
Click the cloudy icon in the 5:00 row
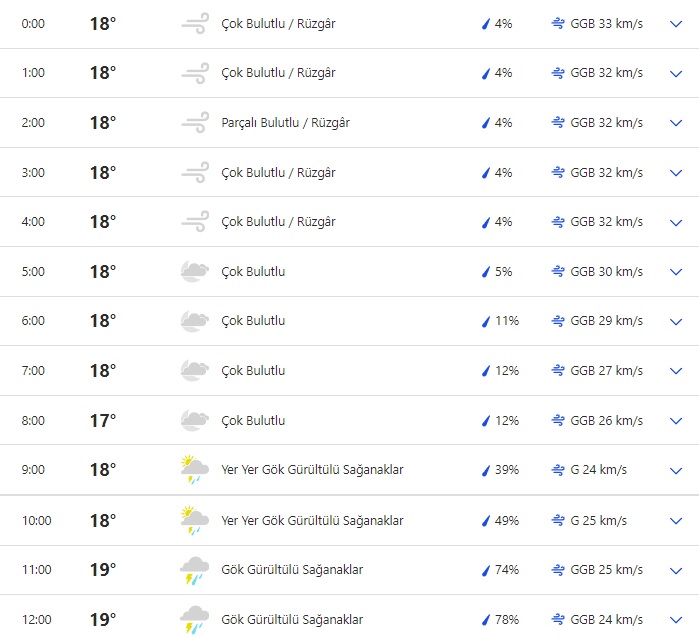coord(194,272)
